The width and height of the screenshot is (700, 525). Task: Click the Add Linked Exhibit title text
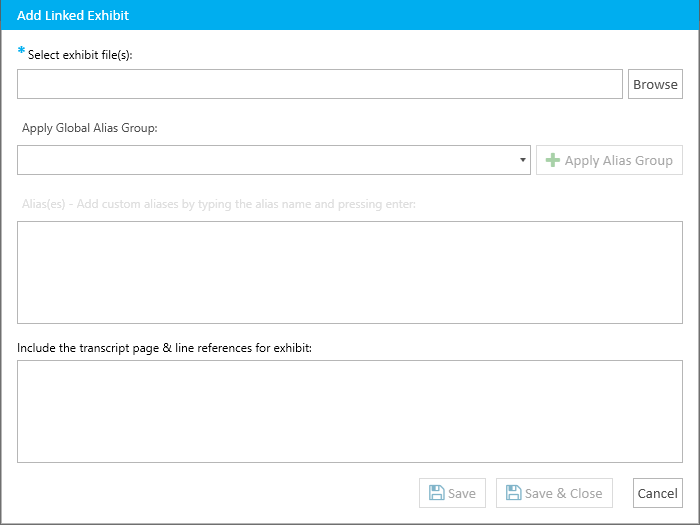pos(73,16)
